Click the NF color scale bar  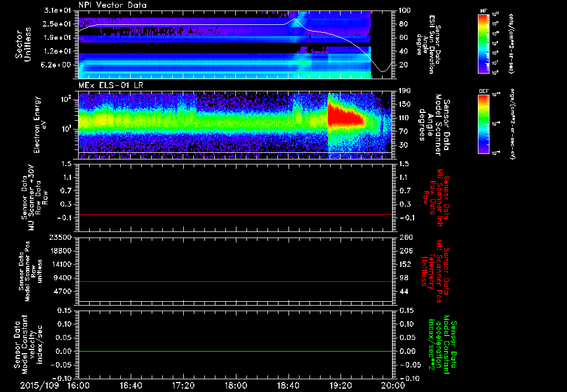483,44
